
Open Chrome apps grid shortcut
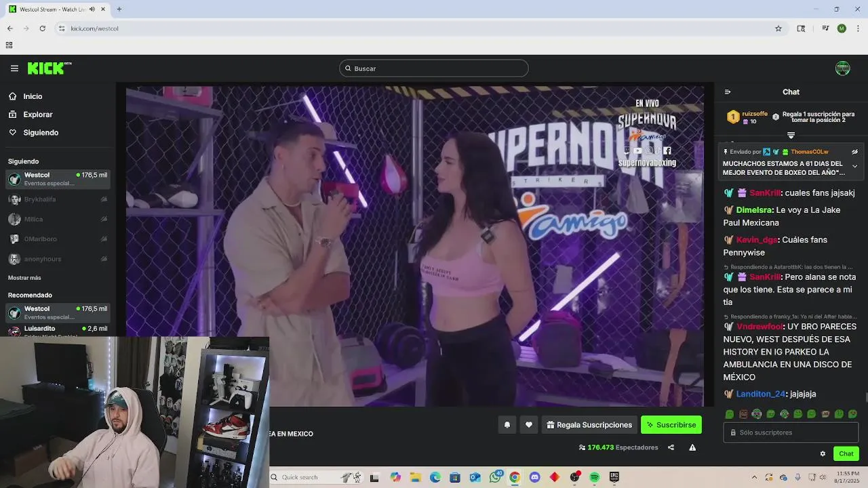(x=9, y=45)
